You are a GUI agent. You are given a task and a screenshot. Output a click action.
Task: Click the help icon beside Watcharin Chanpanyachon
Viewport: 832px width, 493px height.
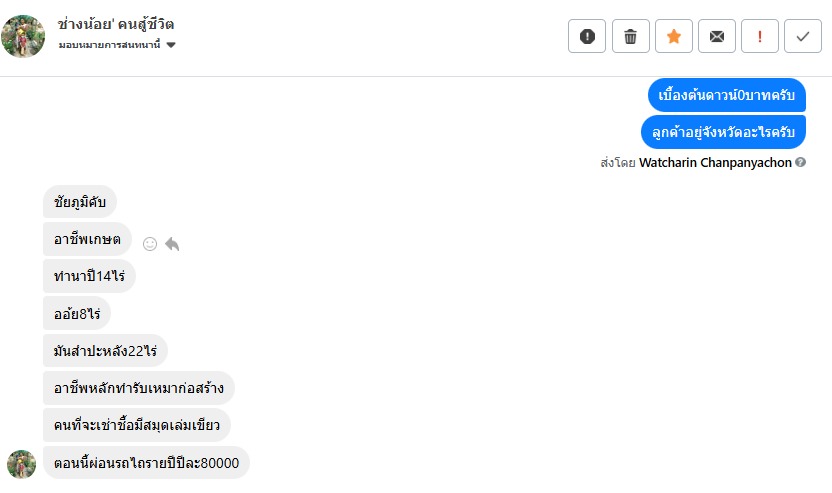(800, 162)
